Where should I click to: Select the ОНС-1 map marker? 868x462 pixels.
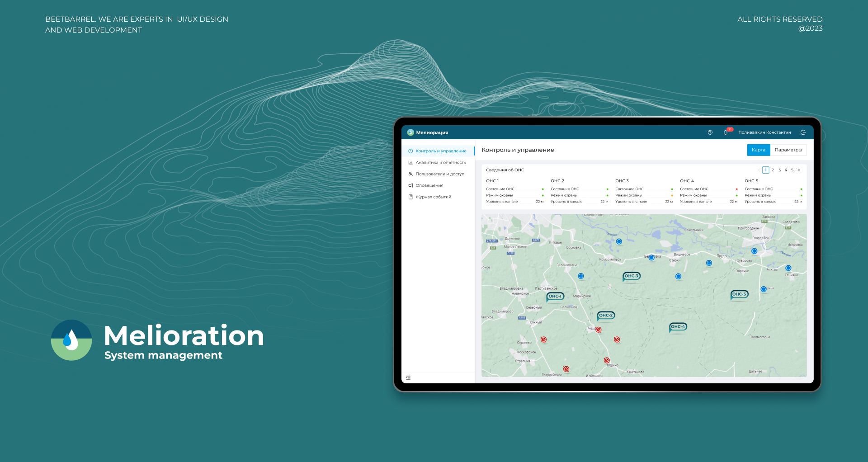click(555, 296)
